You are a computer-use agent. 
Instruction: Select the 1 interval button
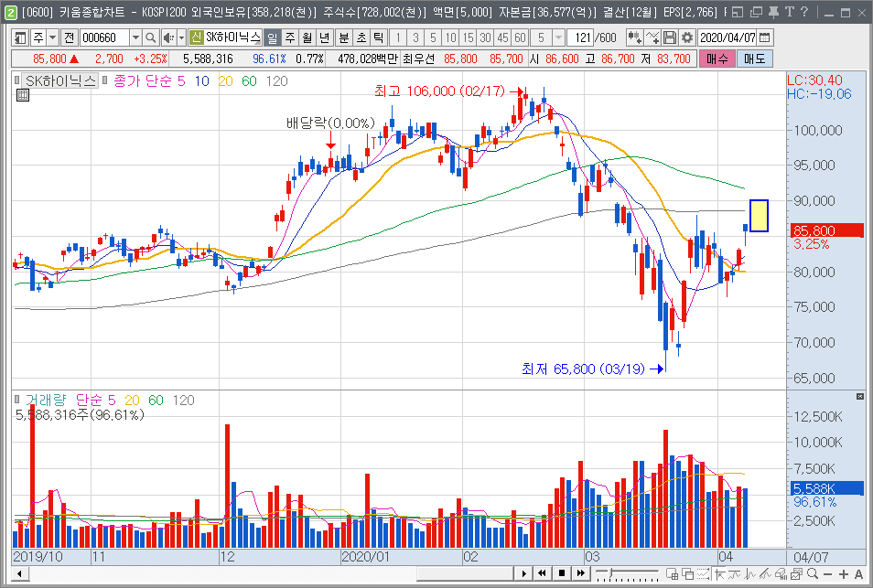(x=398, y=37)
